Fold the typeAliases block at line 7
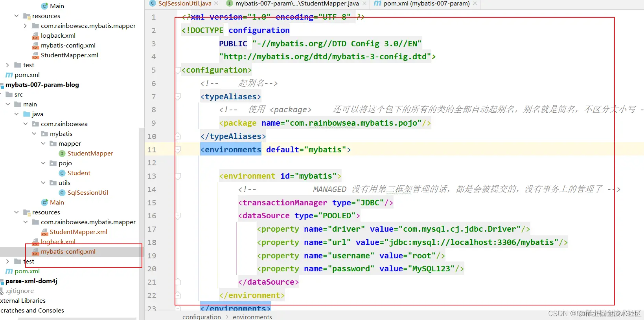The height and width of the screenshot is (320, 644). coord(178,97)
